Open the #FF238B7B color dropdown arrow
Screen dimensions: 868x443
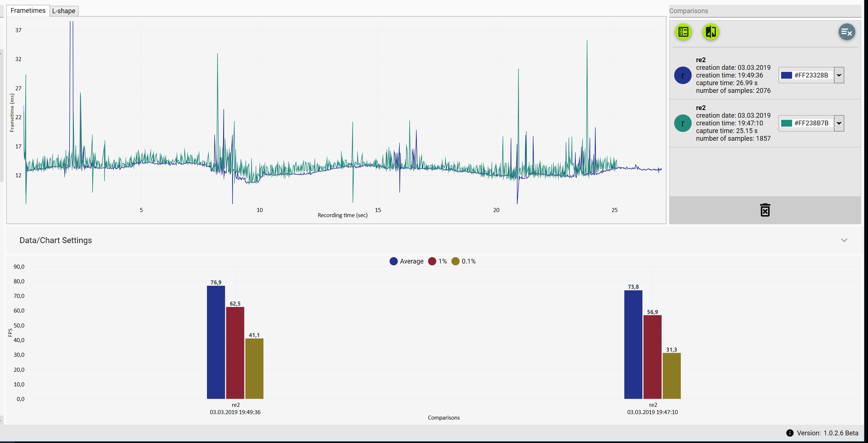[x=839, y=123]
